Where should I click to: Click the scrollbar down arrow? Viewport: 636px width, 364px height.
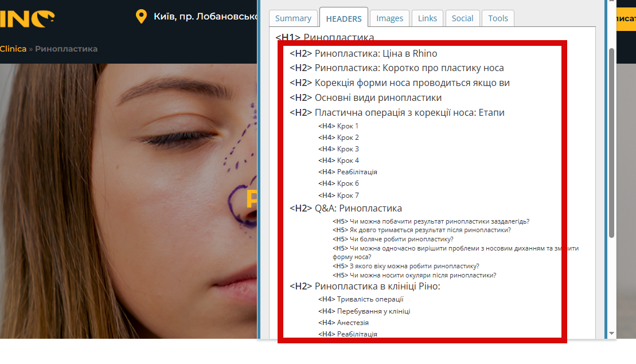[612, 333]
